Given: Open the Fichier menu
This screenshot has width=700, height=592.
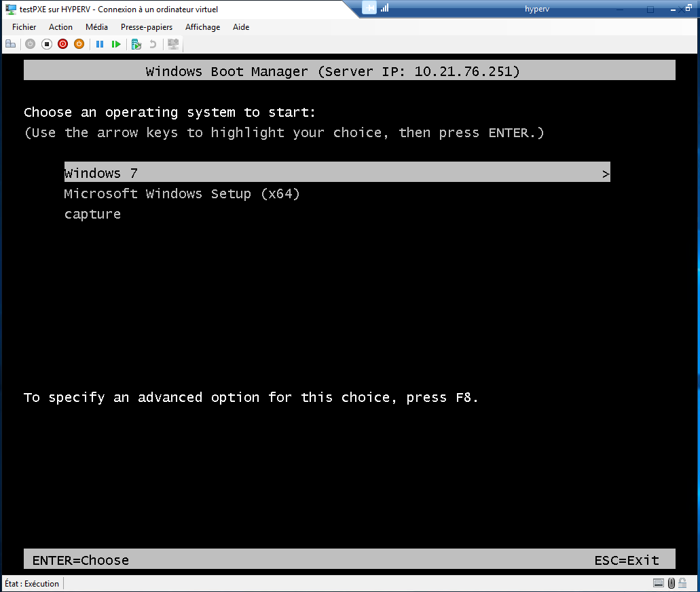Looking at the screenshot, I should [24, 27].
